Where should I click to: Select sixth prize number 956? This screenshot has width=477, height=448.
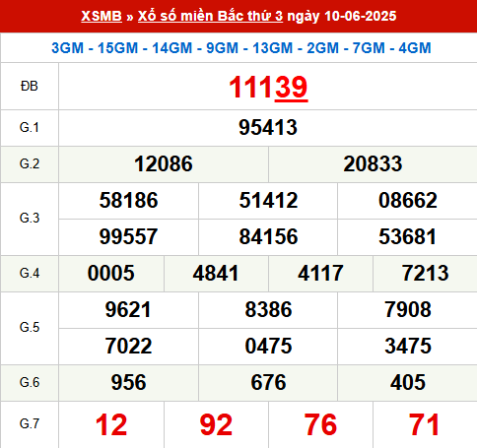click(x=128, y=382)
